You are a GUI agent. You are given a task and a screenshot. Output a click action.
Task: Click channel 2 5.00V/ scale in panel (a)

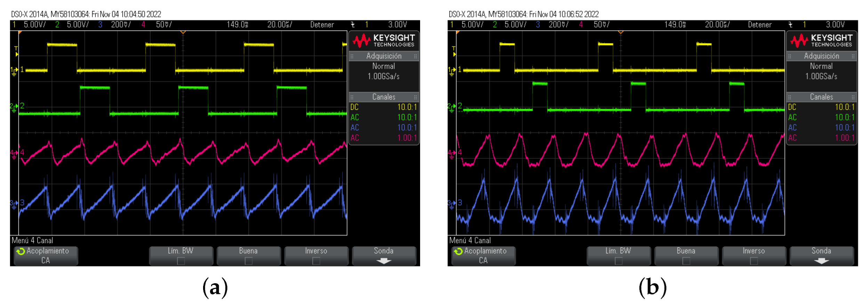tap(78, 25)
